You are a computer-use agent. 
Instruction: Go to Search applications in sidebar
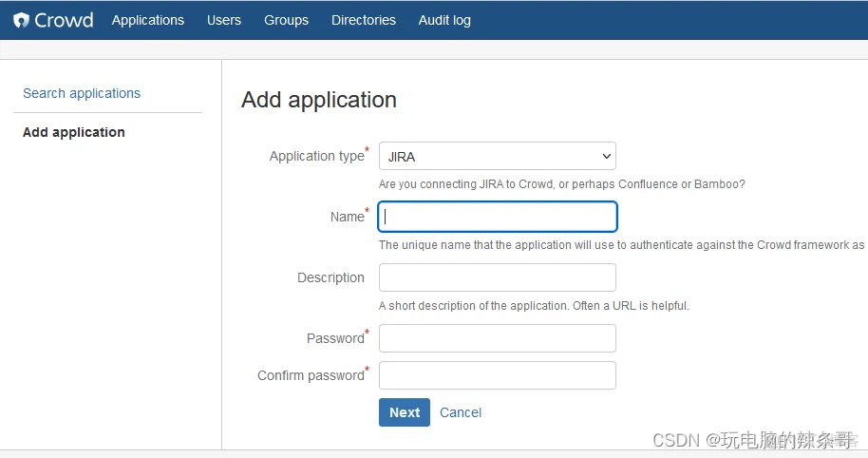(x=82, y=93)
